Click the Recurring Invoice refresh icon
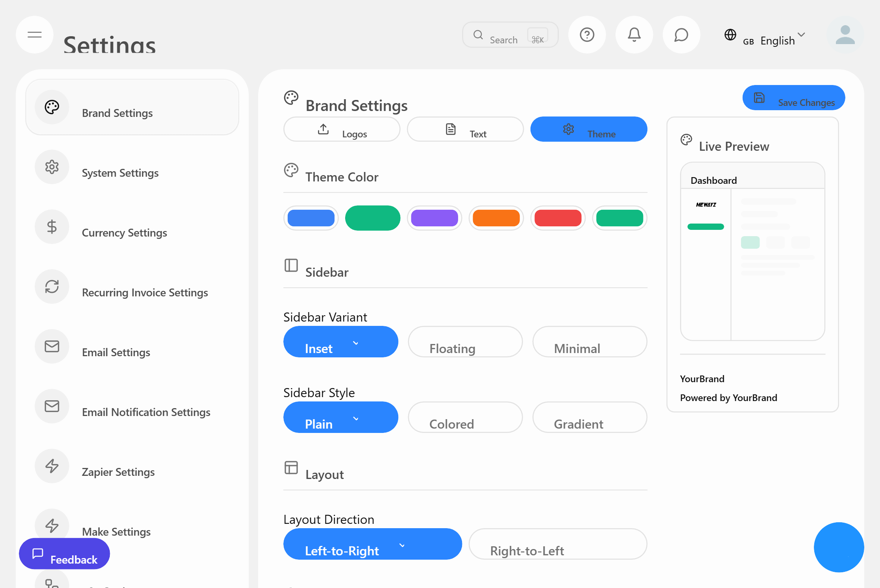Viewport: 880px width, 588px height. pyautogui.click(x=52, y=287)
